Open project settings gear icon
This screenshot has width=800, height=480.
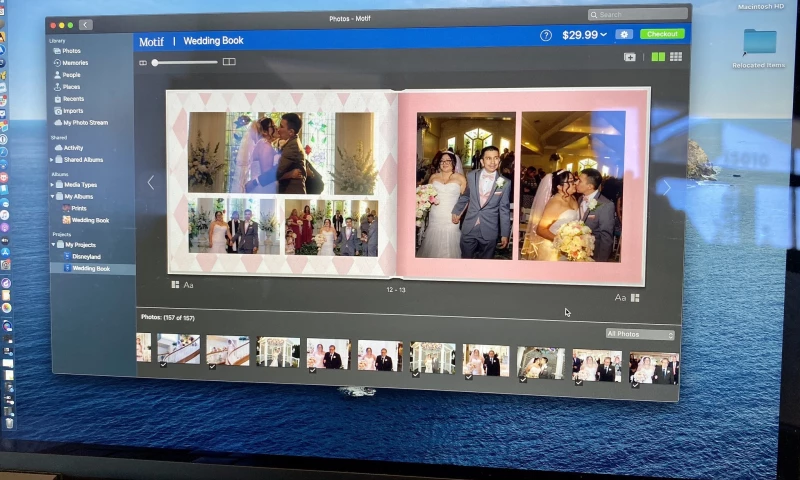[624, 34]
